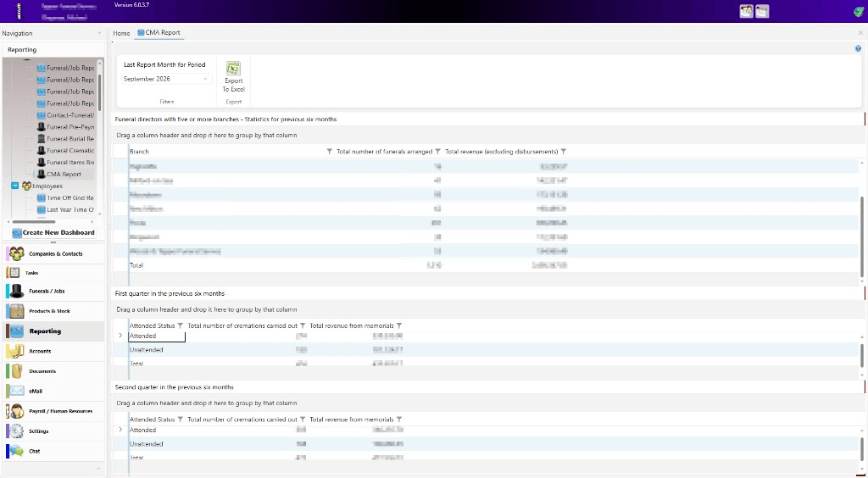Sort by Total number of funerals arranged header
868x478 pixels.
tap(384, 152)
